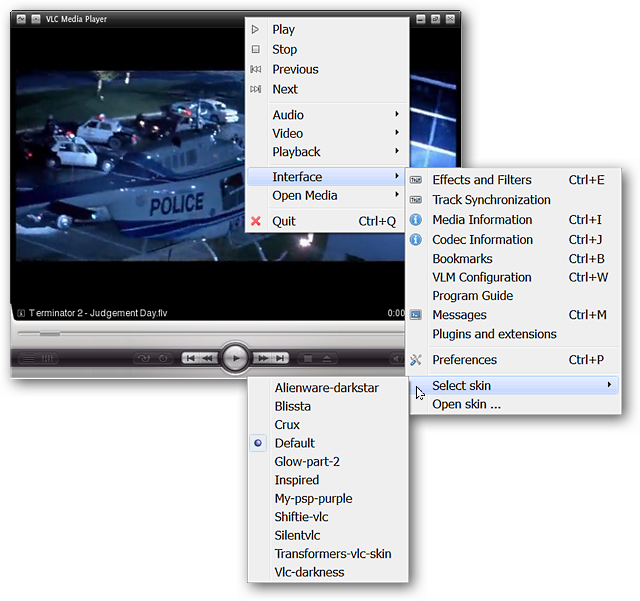Switch to the Vlc-darkness skin
The height and width of the screenshot is (601, 640).
click(x=309, y=572)
